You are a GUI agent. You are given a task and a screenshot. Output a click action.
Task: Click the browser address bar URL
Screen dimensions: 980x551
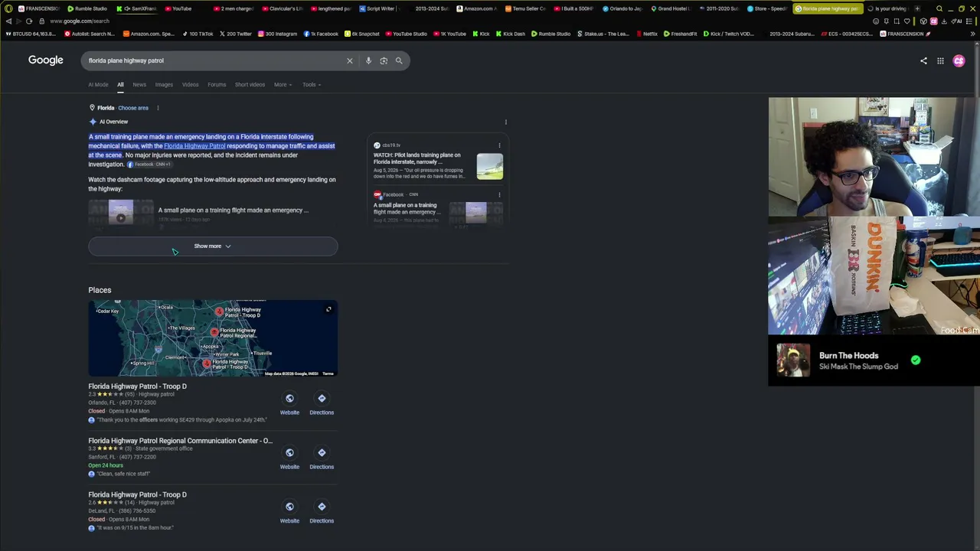tap(80, 21)
